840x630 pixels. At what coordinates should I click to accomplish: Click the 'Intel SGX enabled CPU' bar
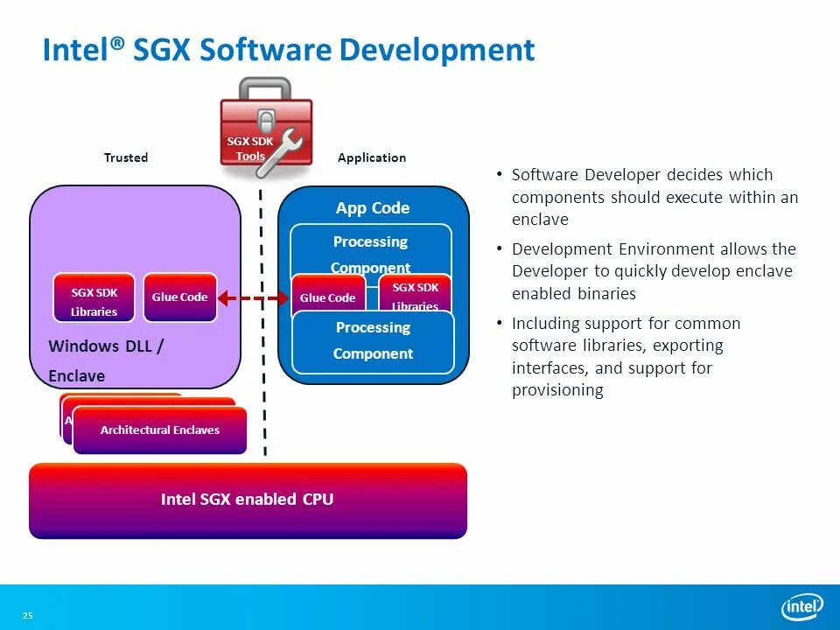click(x=248, y=500)
